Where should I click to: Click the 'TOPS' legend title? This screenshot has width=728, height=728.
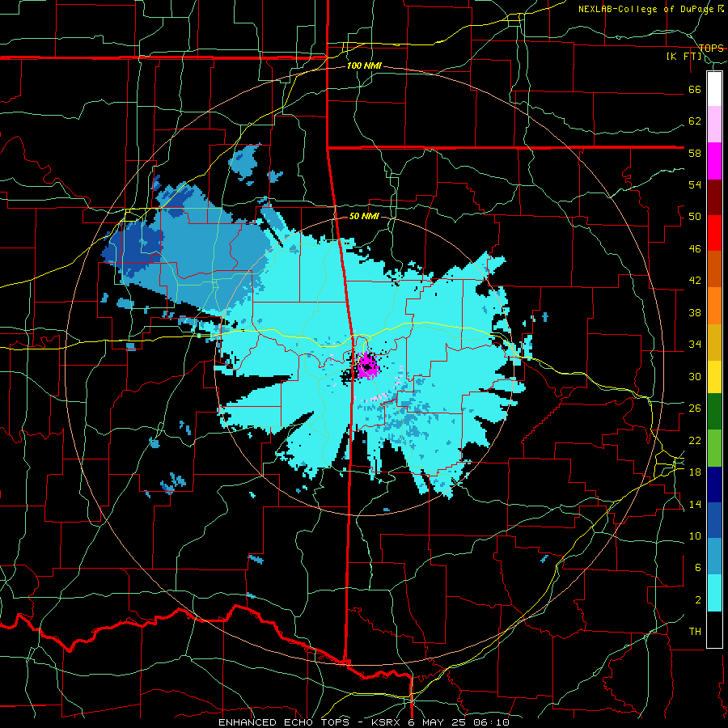(711, 48)
